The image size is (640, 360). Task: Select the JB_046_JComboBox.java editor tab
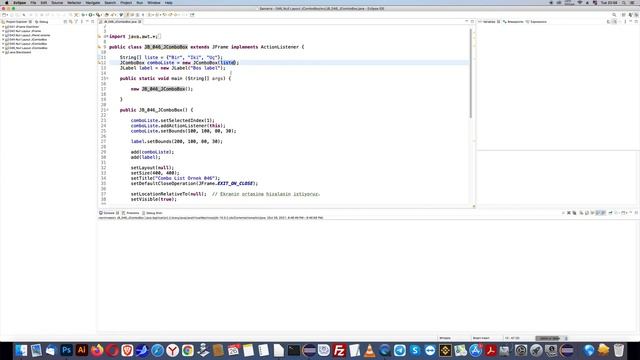(120, 22)
